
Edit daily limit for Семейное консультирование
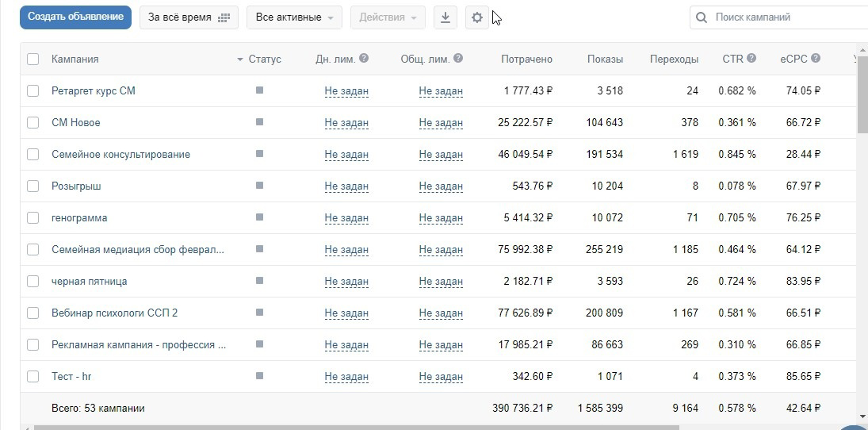click(346, 154)
